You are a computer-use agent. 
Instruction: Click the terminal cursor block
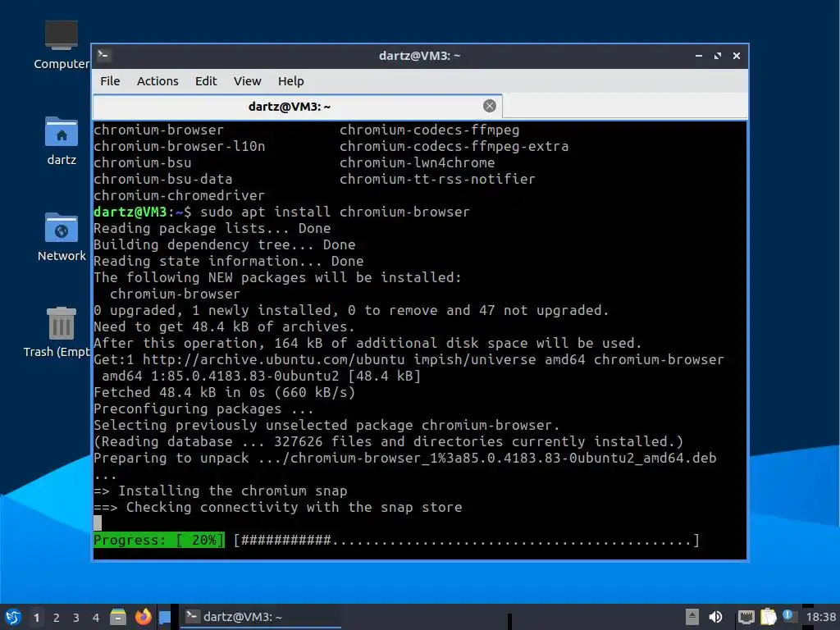98,523
